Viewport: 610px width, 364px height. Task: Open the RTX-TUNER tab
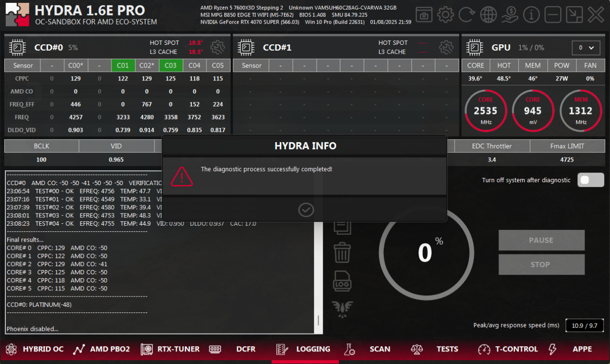[170, 349]
